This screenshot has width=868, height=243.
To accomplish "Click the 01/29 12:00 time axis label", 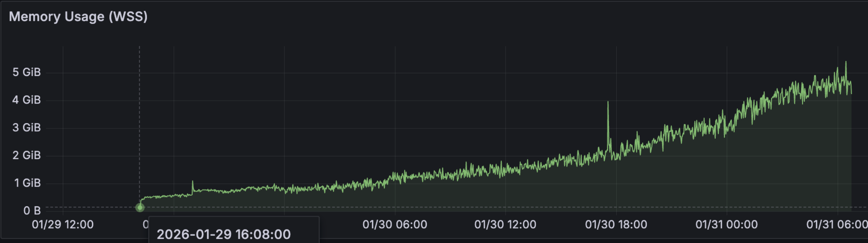I will click(63, 225).
